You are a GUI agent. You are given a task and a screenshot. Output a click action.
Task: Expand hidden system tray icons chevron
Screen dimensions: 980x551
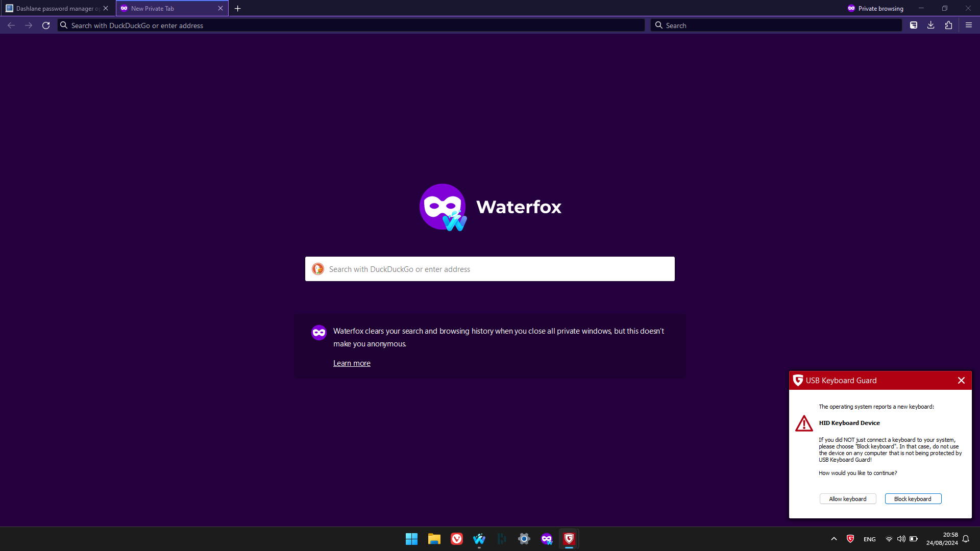coord(834,539)
